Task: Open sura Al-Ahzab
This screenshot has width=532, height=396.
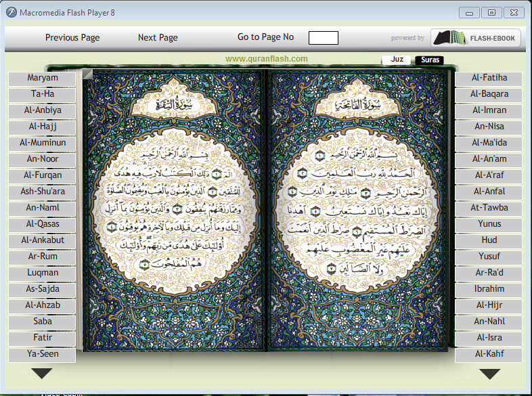Action: pos(42,307)
